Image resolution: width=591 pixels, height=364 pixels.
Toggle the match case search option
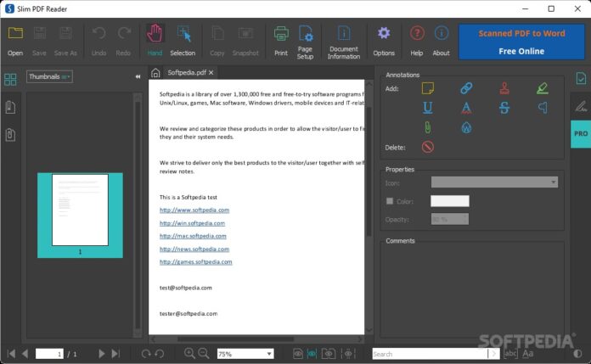[x=528, y=354]
